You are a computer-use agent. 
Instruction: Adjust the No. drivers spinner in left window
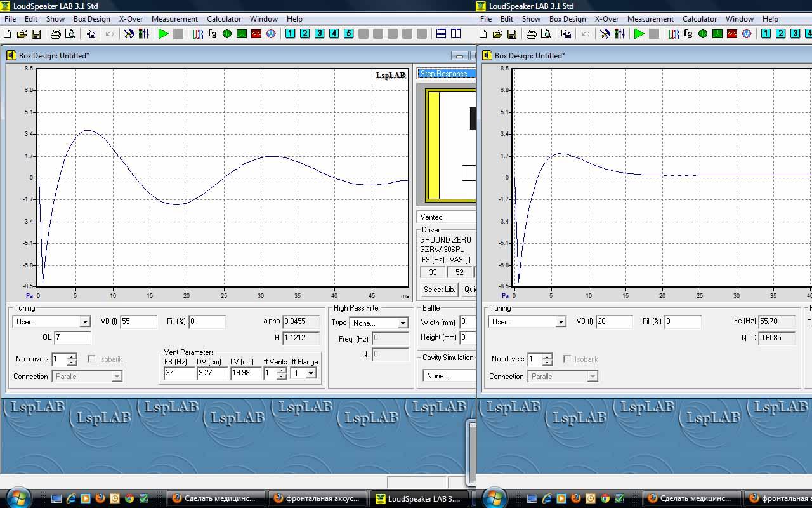tap(72, 359)
